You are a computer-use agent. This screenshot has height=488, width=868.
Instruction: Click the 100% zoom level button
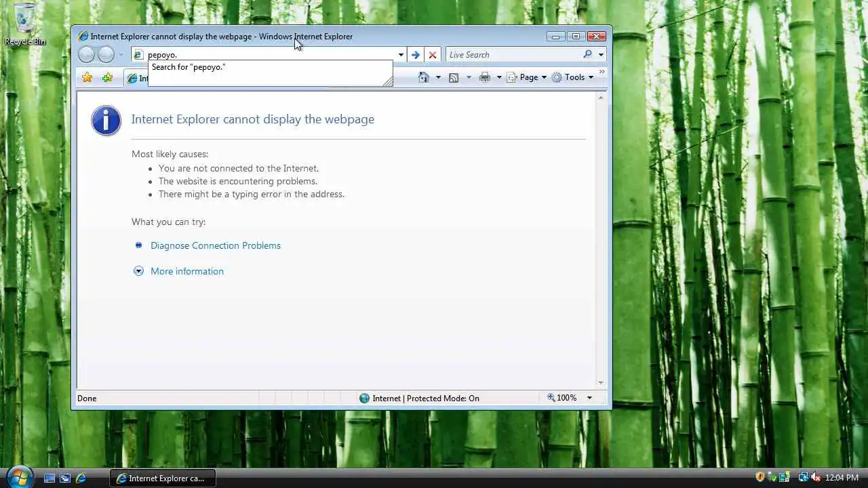[x=562, y=398]
